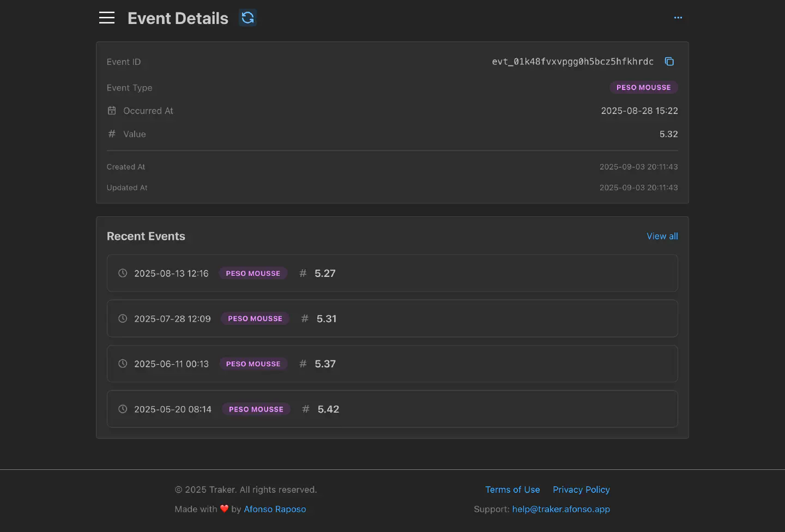Open View all recent events
This screenshot has height=532, width=785.
point(662,236)
